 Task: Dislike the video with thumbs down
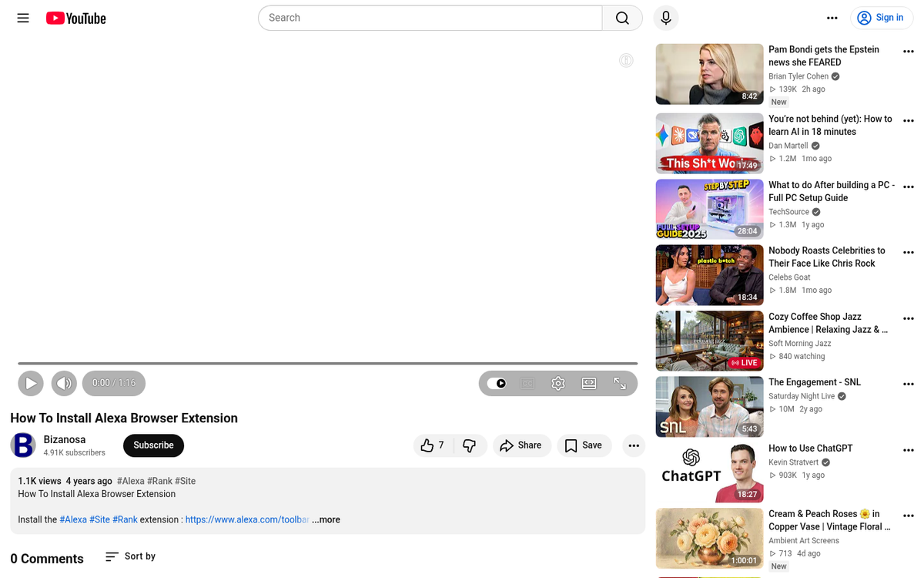470,445
